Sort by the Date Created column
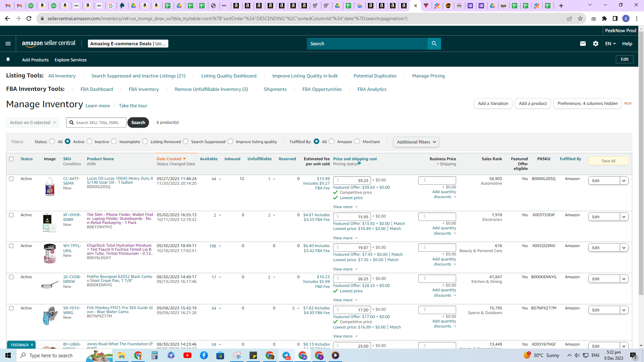 (x=171, y=159)
